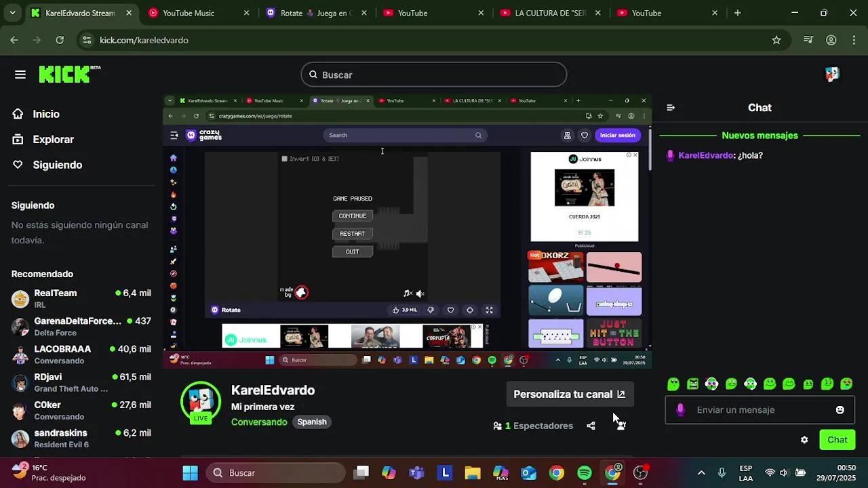Open recommended channel GarenaDeltaForce

(x=81, y=327)
